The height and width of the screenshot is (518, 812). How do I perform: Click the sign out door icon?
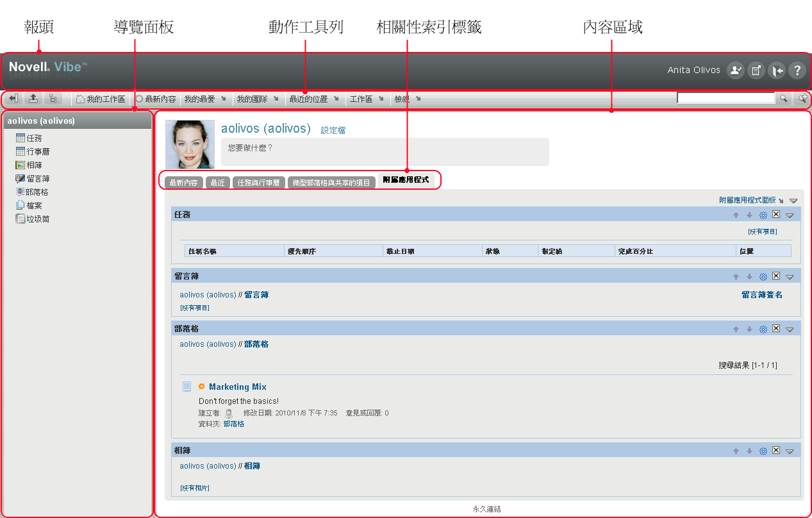coord(776,71)
